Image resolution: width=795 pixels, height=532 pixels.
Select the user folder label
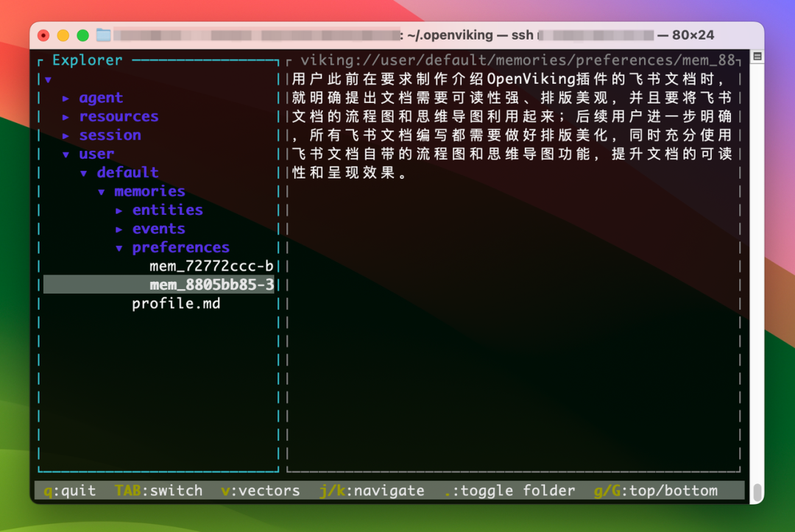(96, 154)
